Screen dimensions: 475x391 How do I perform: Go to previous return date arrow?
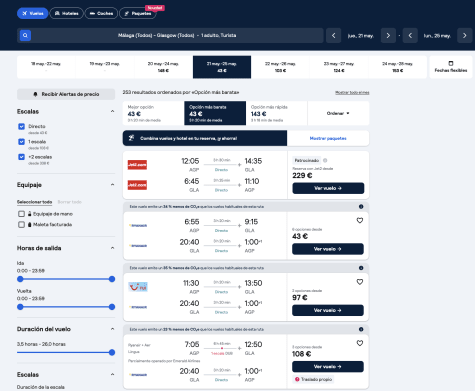click(x=410, y=35)
